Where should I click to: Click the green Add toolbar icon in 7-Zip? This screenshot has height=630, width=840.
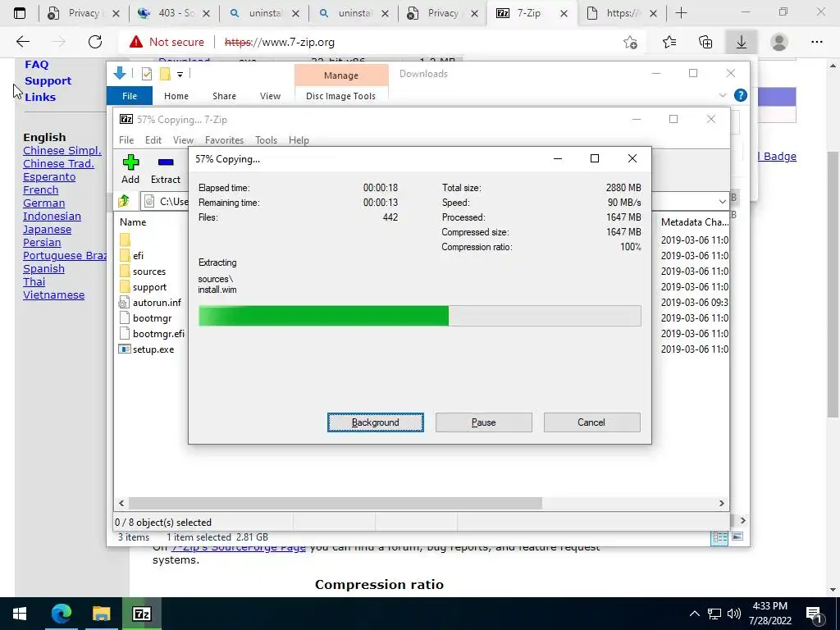130,162
